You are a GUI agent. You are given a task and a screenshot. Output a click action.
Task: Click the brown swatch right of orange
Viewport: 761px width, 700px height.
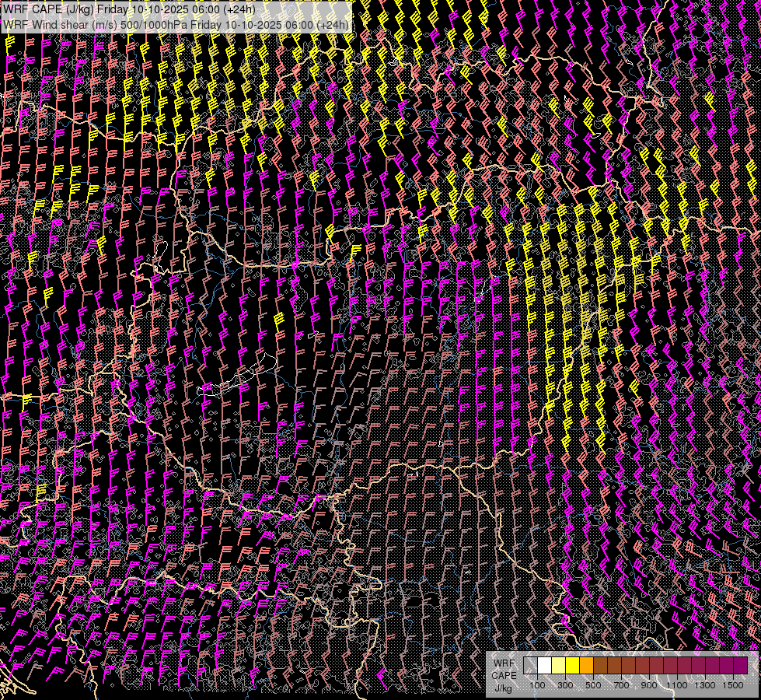coord(600,666)
